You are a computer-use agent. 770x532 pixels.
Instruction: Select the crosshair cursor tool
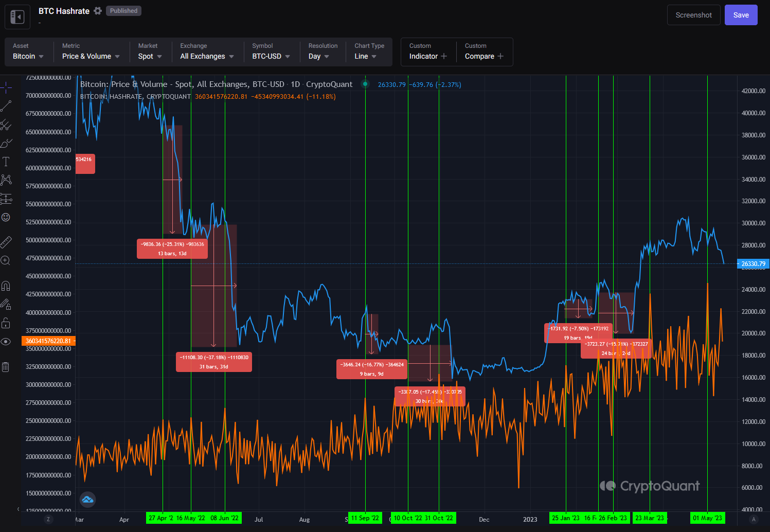[x=7, y=87]
